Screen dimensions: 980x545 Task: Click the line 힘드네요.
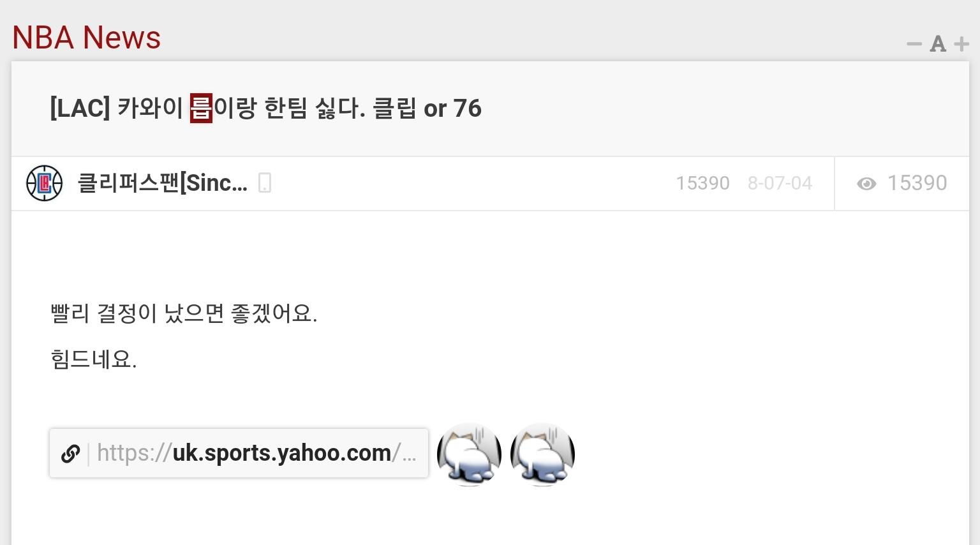[93, 359]
